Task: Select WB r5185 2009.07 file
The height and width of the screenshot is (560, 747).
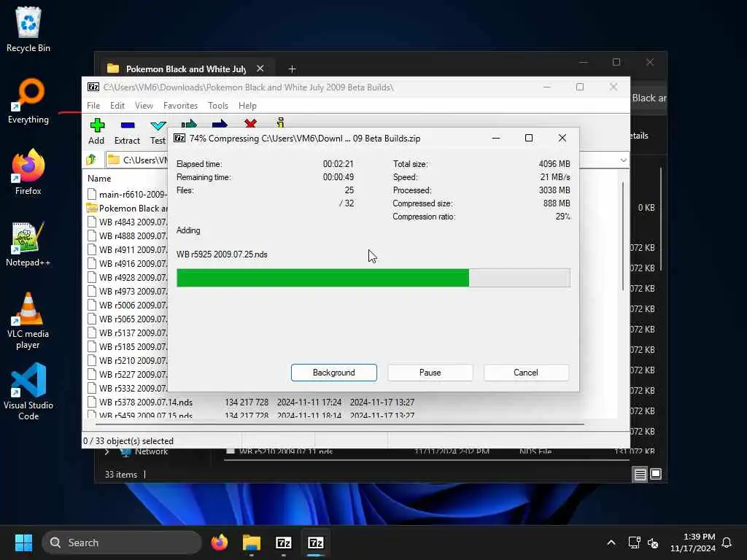Action: point(127,346)
